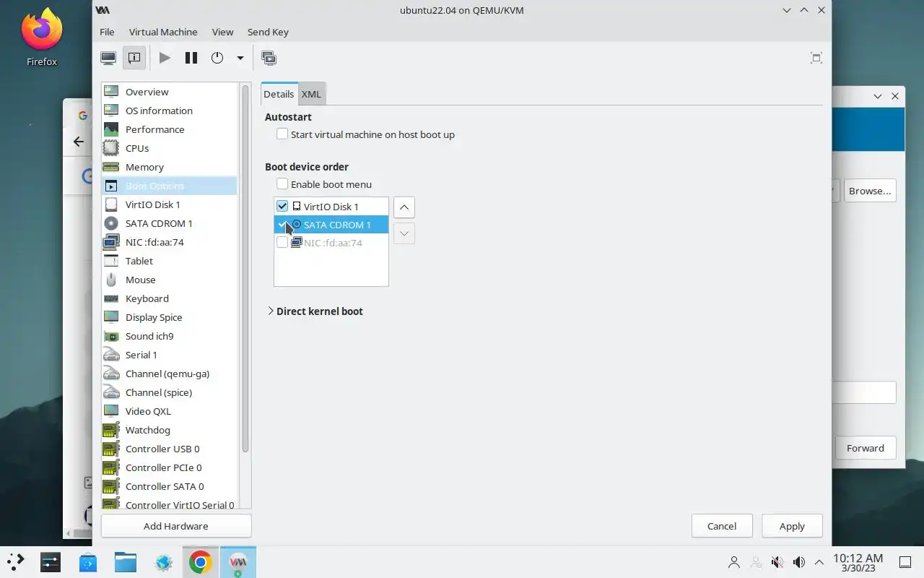The width and height of the screenshot is (924, 578).
Task: Pause the virtual machine
Action: [x=191, y=58]
